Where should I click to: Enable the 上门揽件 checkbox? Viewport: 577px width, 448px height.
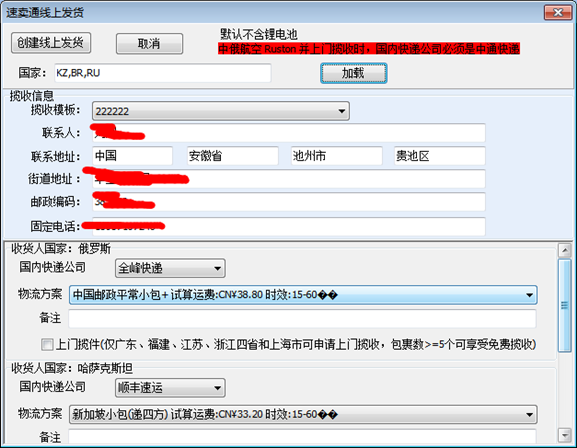47,345
